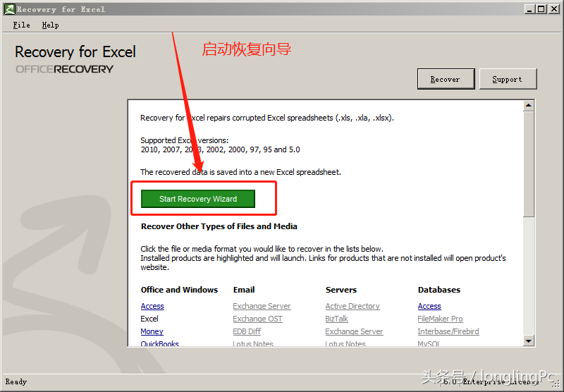Close the Recovery for Excel window
Viewport: 564px width, 392px height.
554,9
